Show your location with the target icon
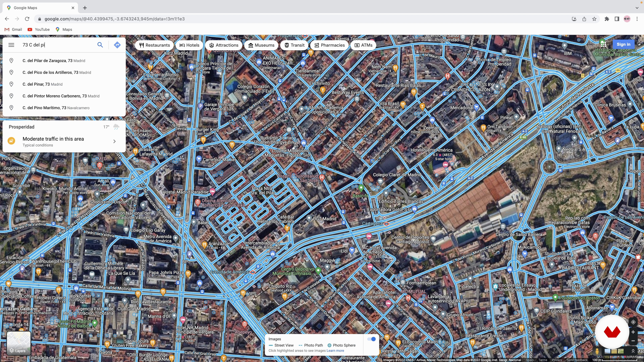 click(633, 322)
